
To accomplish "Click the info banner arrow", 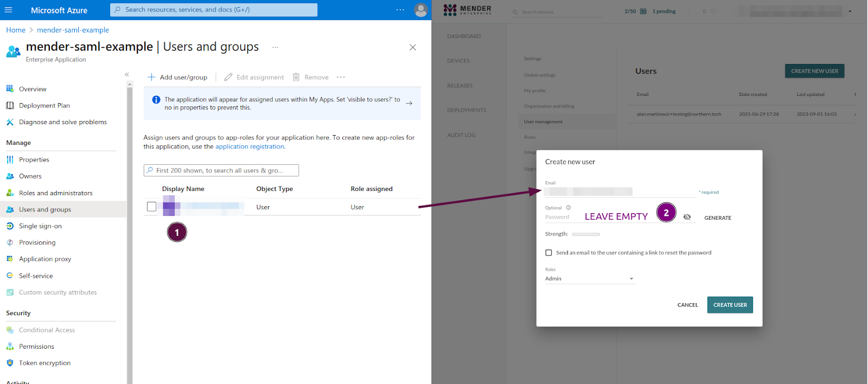I will [409, 103].
